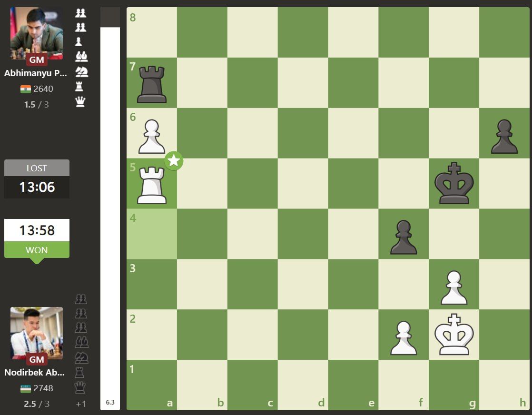Click the LOST result label

coord(37,168)
